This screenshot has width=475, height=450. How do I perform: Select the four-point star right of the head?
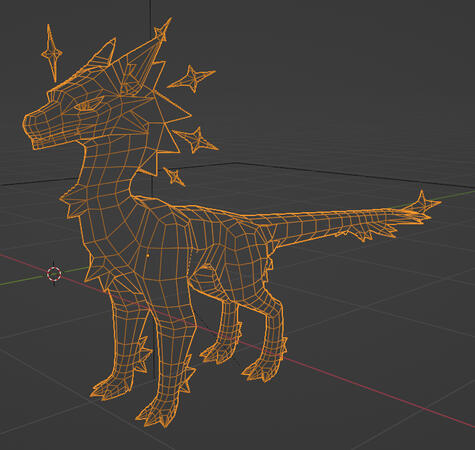click(192, 78)
